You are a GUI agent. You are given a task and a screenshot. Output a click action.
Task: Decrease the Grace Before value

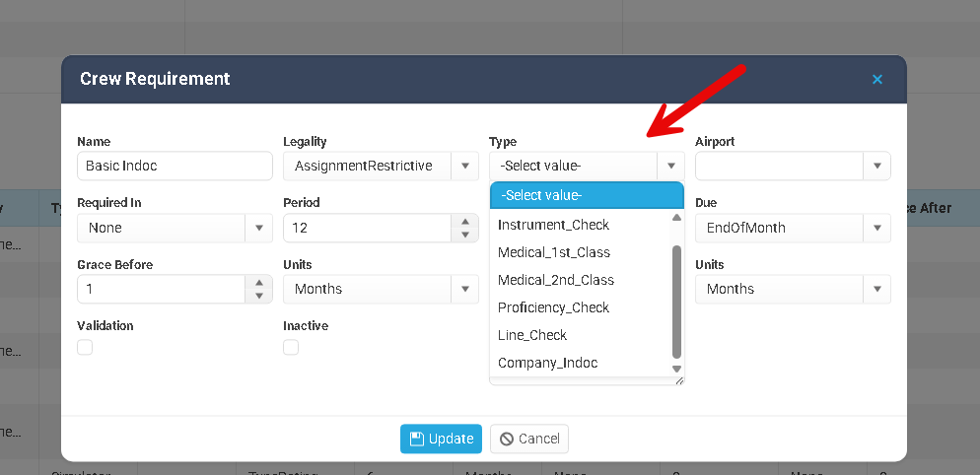(x=258, y=296)
